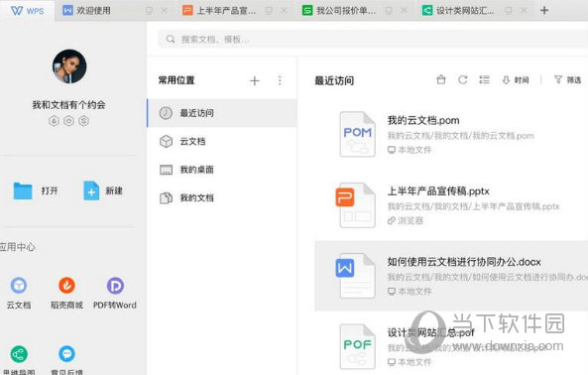
Task: Select 云文档 in common locations list
Action: click(222, 142)
